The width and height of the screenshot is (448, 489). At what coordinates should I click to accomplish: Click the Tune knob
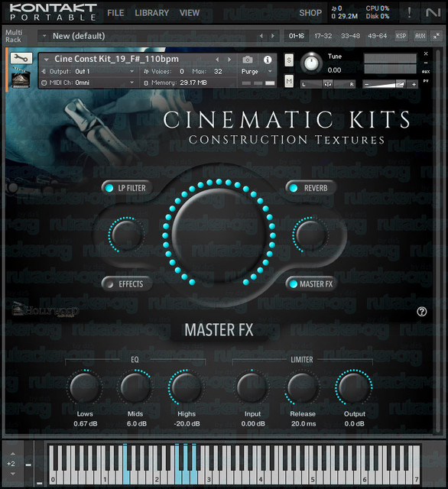tap(311, 63)
